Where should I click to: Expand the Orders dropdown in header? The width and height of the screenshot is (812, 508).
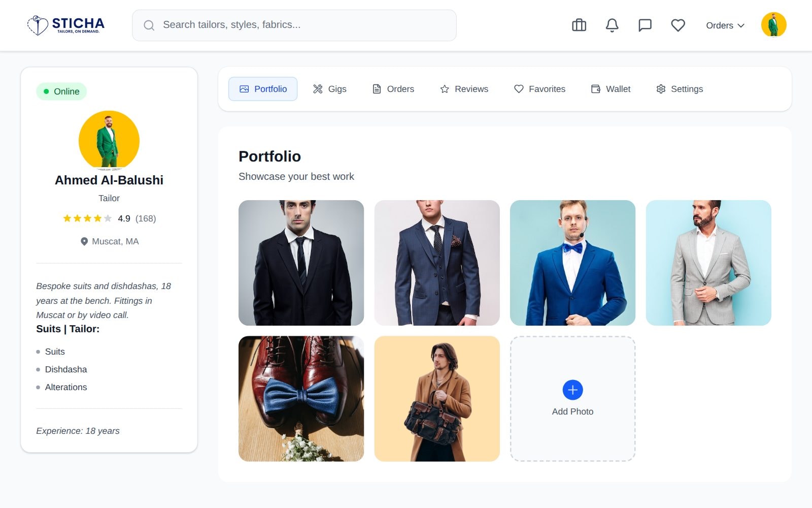click(725, 25)
